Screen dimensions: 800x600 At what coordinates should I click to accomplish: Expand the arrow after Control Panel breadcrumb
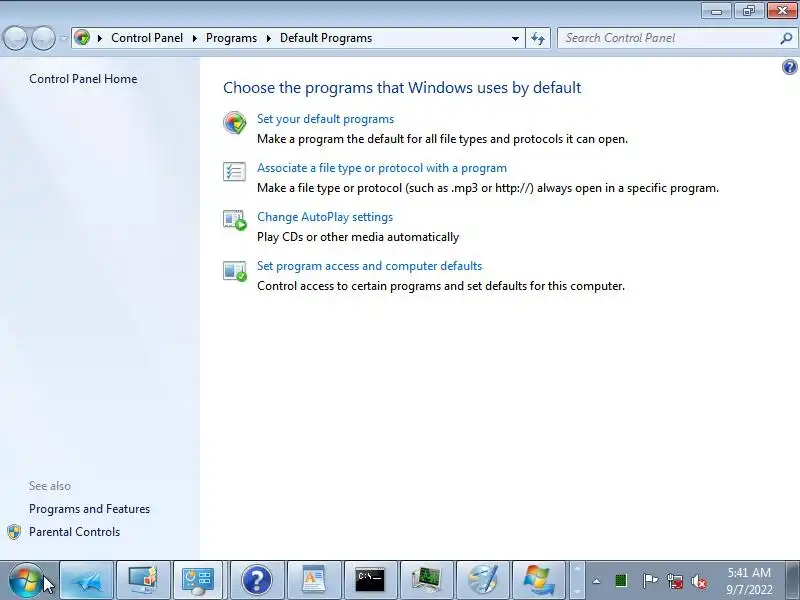(195, 38)
